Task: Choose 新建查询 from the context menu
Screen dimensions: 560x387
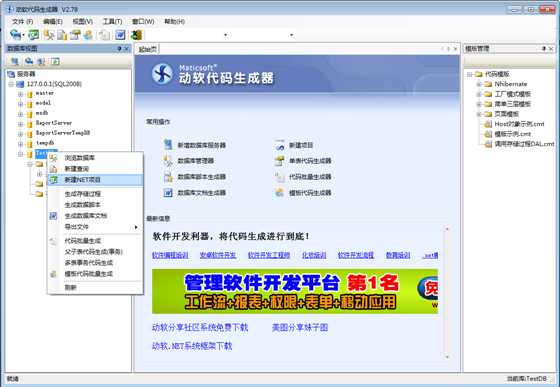Action: [x=95, y=169]
